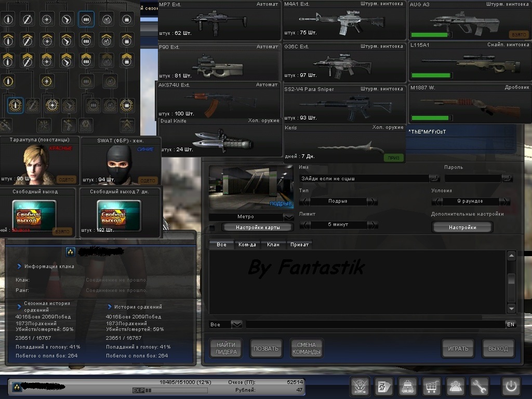Select the single-chevron target skill icon
Viewport: 532px width, 399px height.
[47, 41]
